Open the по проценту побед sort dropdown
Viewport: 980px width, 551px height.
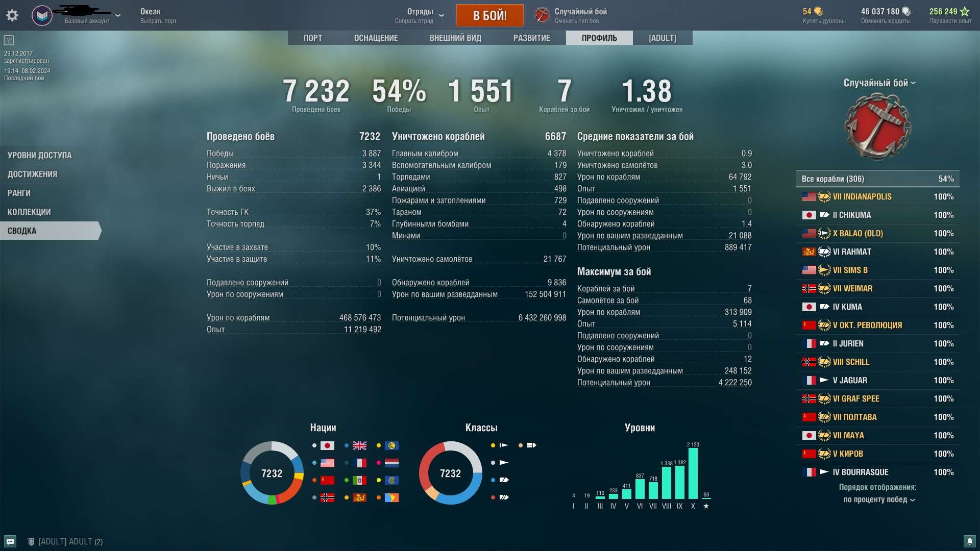[879, 500]
